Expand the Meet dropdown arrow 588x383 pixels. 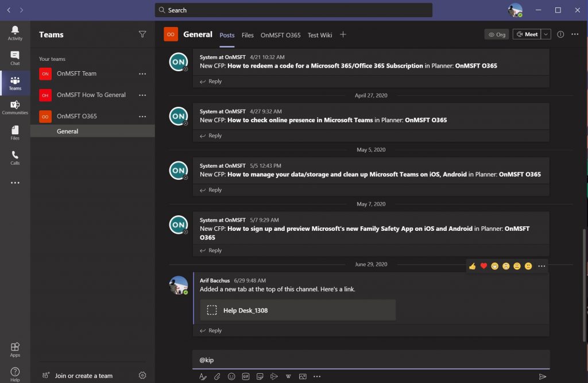point(546,34)
